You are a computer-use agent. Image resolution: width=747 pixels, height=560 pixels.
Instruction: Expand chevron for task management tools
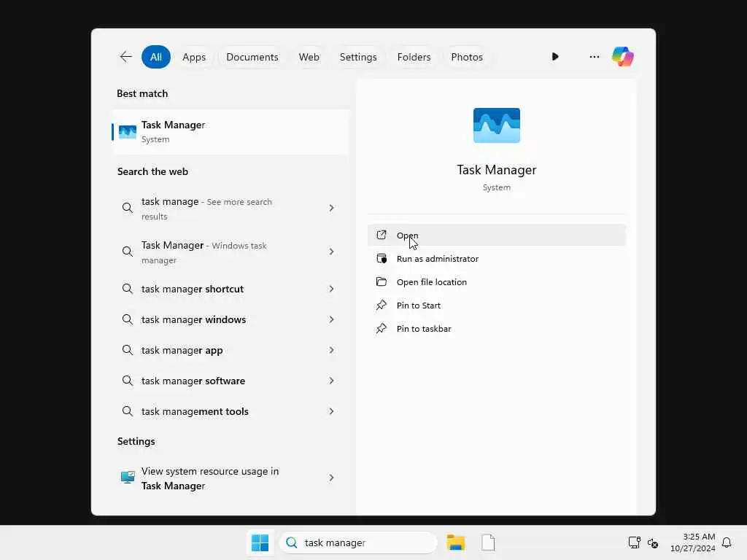331,411
